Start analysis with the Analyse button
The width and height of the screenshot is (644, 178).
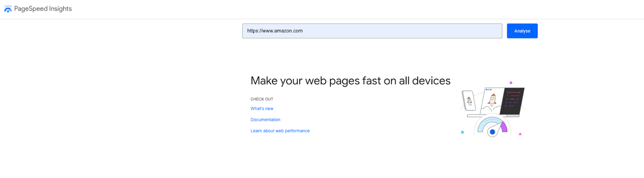[522, 31]
